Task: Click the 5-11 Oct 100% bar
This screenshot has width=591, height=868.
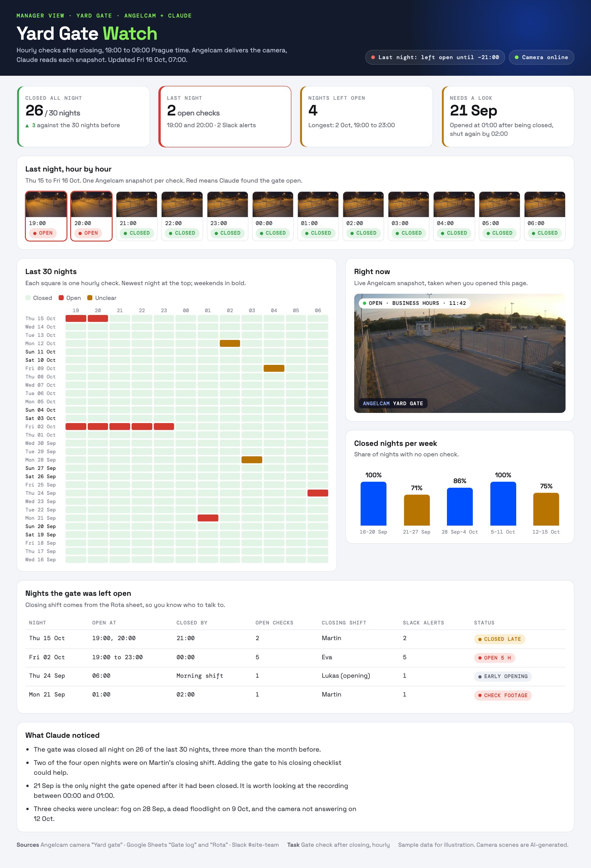Action: click(503, 503)
